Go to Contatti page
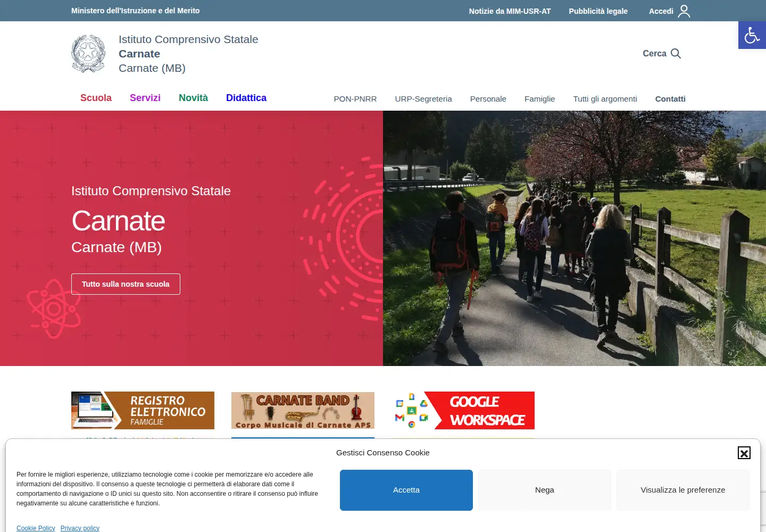The image size is (766, 532). [670, 99]
